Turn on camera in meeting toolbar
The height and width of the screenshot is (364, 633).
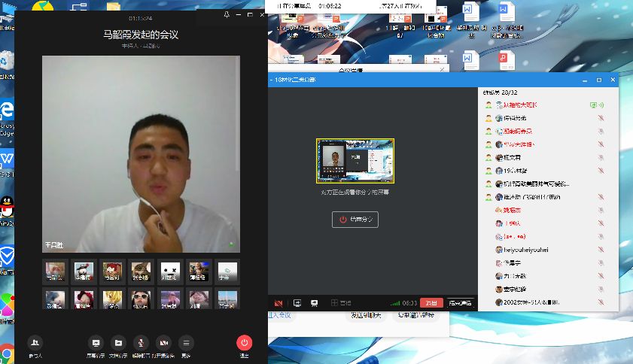(x=164, y=343)
